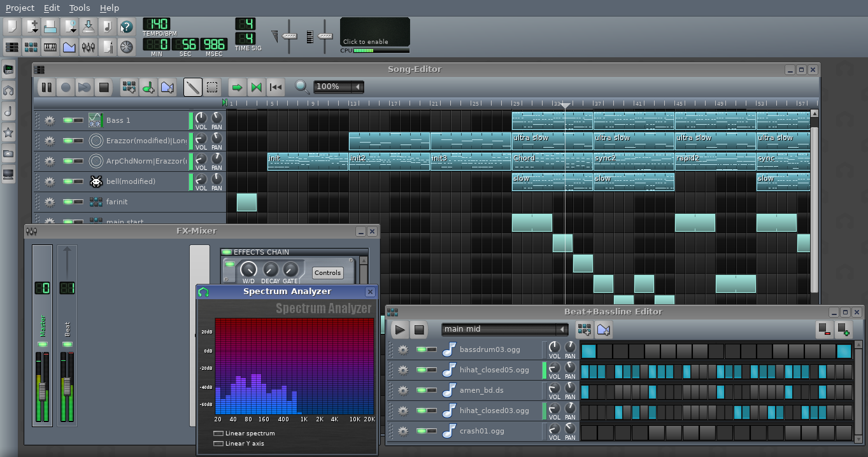
Task: Toggle auto-scrolling green arrow in Song-Editor
Action: (237, 87)
